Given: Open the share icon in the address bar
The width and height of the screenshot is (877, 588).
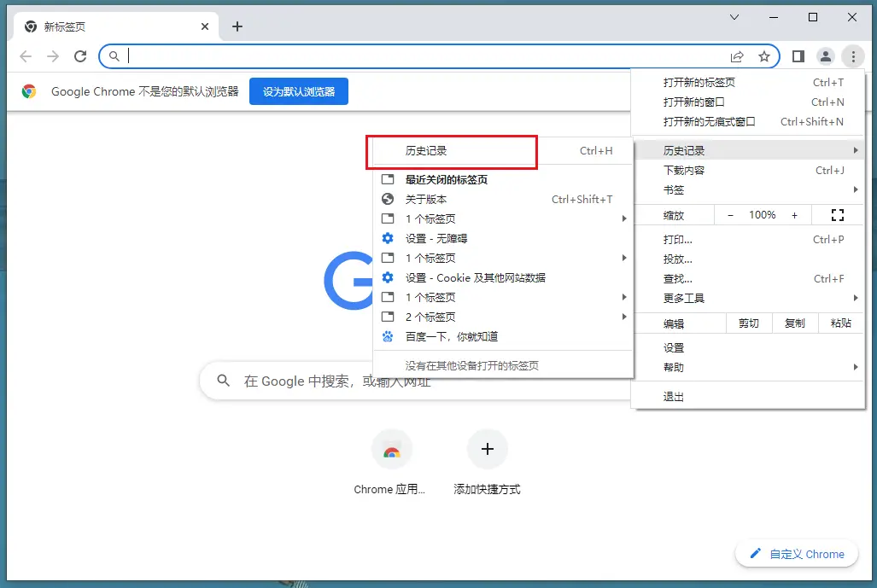Looking at the screenshot, I should tap(737, 55).
